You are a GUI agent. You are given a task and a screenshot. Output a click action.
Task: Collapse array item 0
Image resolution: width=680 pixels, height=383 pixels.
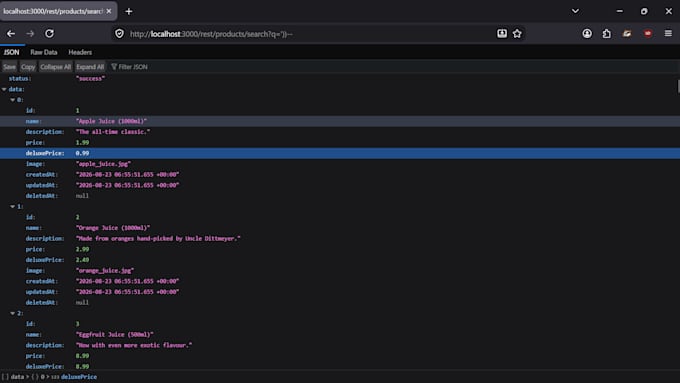coord(13,100)
